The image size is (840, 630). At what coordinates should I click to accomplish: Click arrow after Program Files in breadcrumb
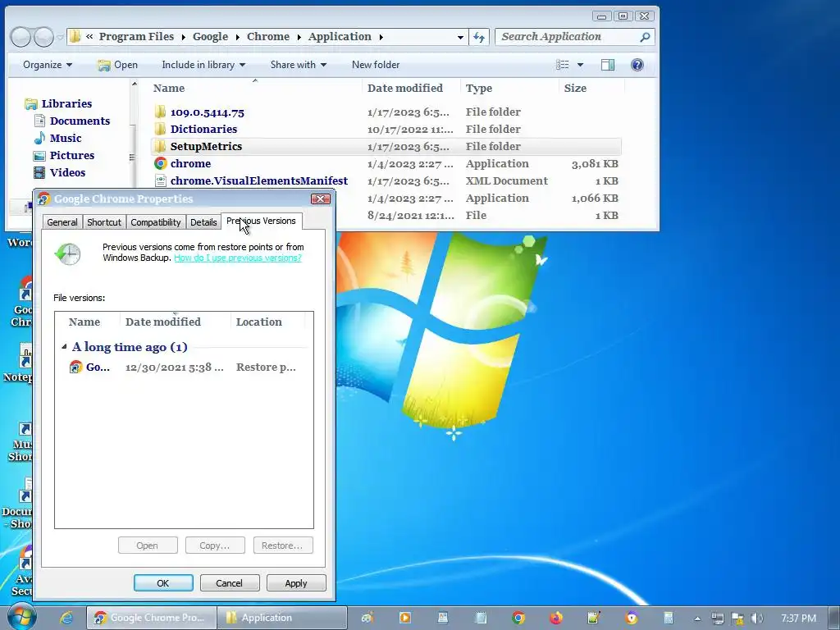pos(183,37)
